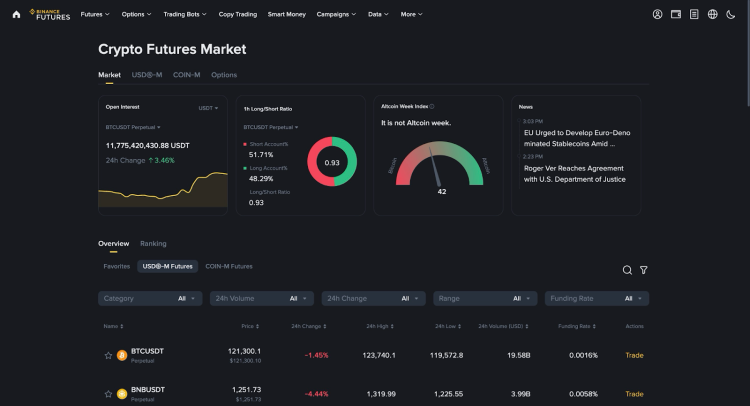The height and width of the screenshot is (406, 750).
Task: Open the orders list icon in header
Action: [694, 14]
